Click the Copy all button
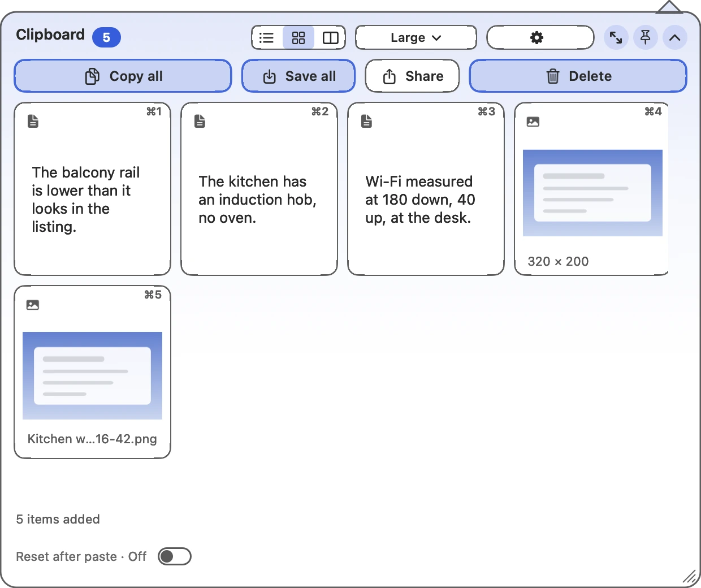This screenshot has height=588, width=701. point(123,76)
